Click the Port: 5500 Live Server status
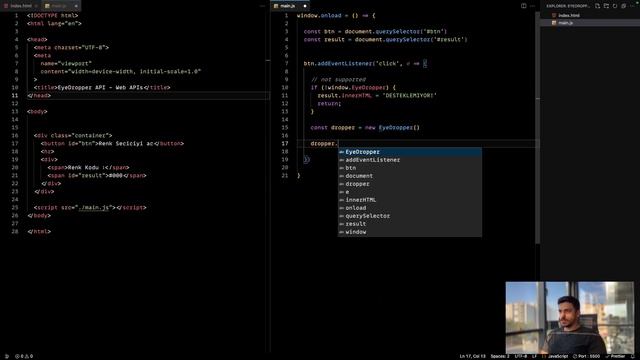The height and width of the screenshot is (360, 640). click(x=586, y=356)
